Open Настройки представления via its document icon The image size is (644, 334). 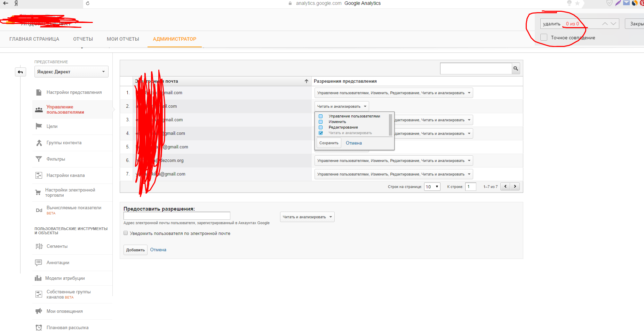click(39, 92)
